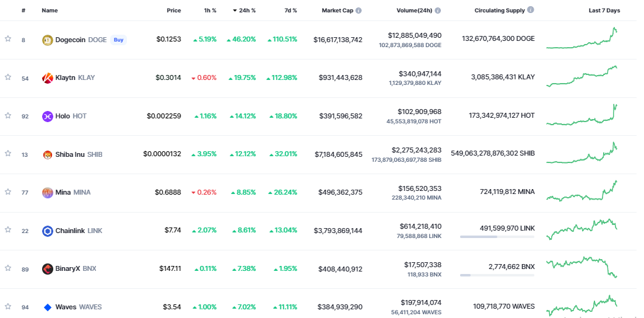This screenshot has height=318, width=644.
Task: Open Klaytn 7-day sparkline chart
Action: tap(581, 76)
